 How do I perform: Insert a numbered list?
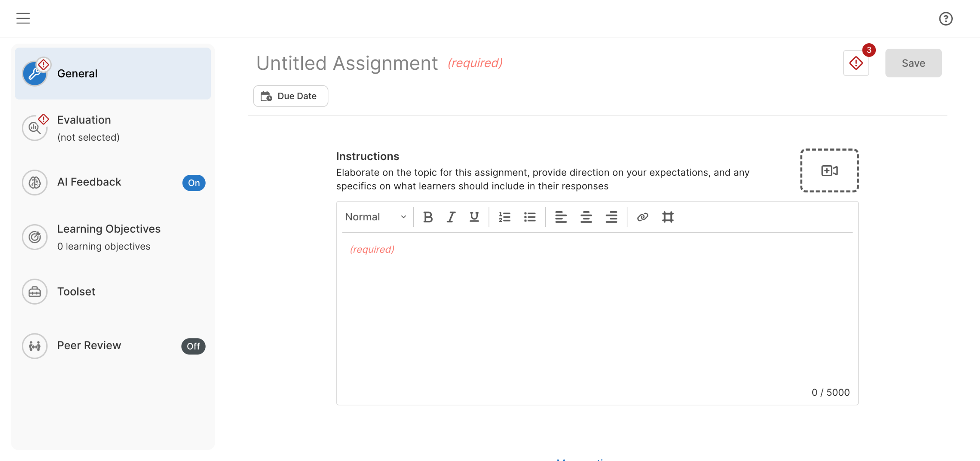(504, 217)
